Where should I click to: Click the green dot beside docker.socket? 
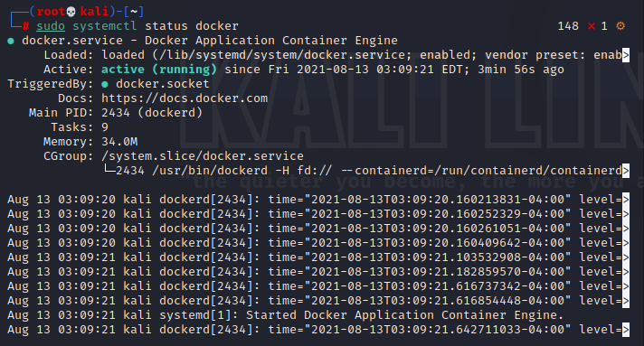[105, 84]
